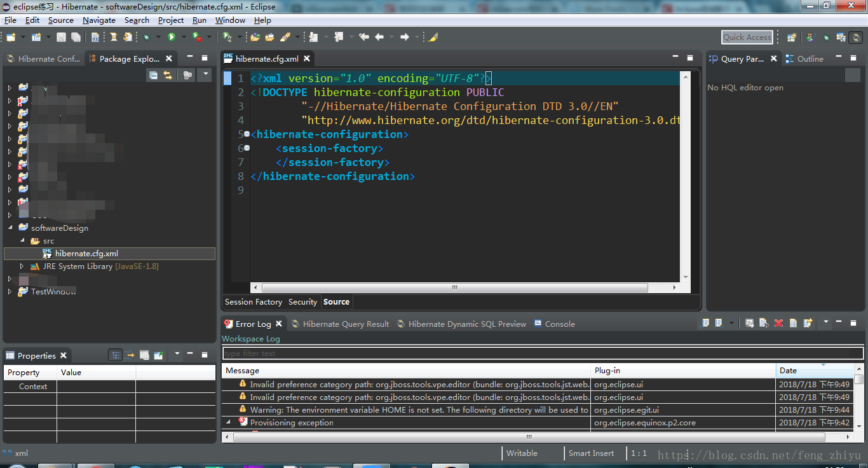
Task: Expand the JRE System Library node
Action: click(x=22, y=266)
